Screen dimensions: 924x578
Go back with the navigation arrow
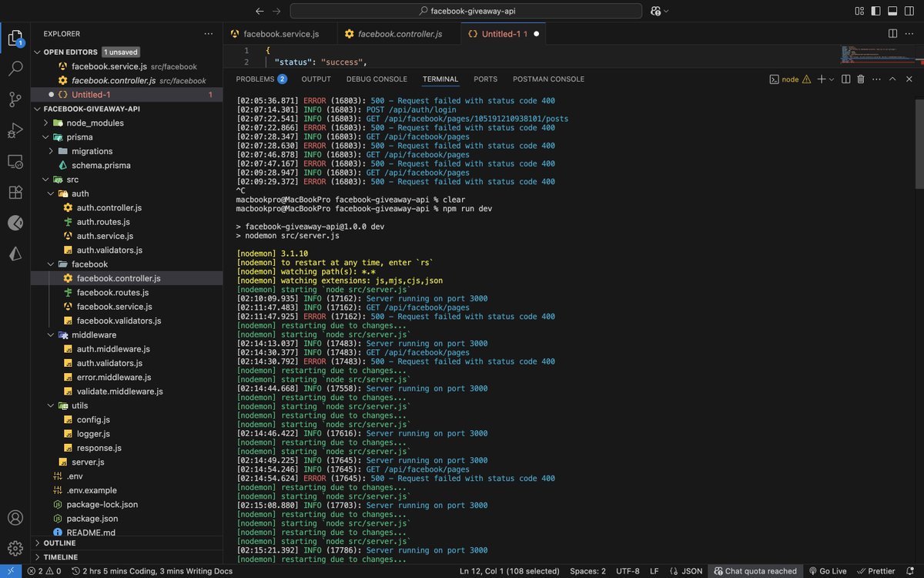tap(259, 11)
